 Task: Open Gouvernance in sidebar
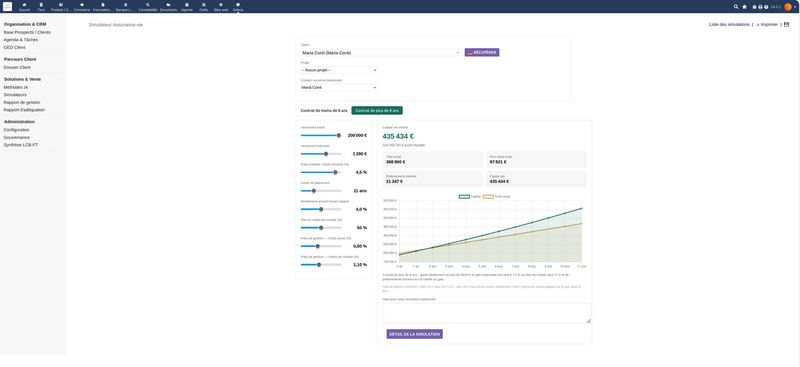(16, 137)
